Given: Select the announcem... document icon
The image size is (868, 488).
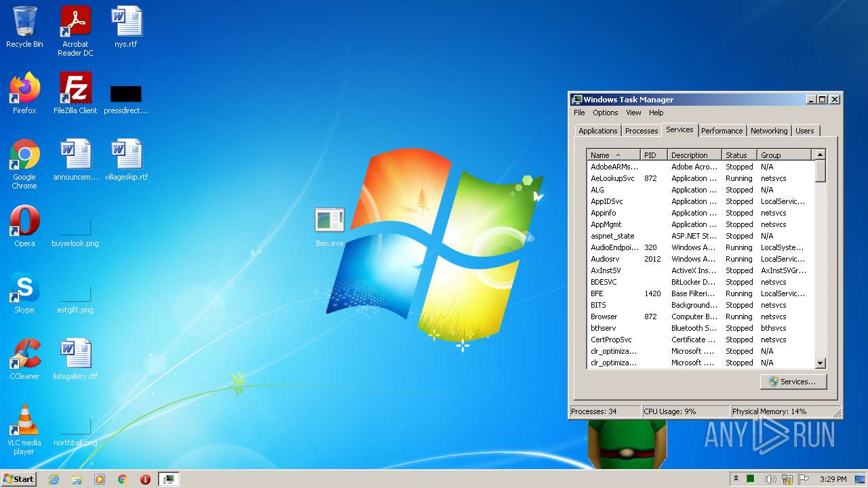Looking at the screenshot, I should (x=75, y=160).
